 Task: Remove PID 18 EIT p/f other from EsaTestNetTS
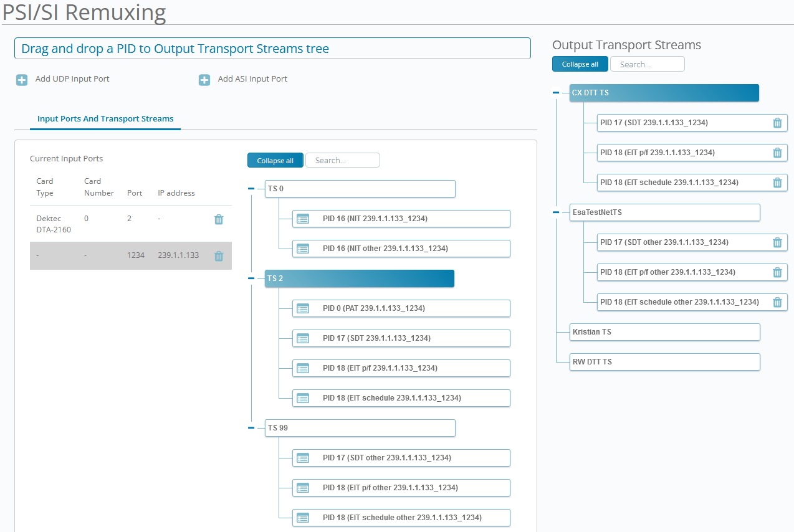pos(777,272)
